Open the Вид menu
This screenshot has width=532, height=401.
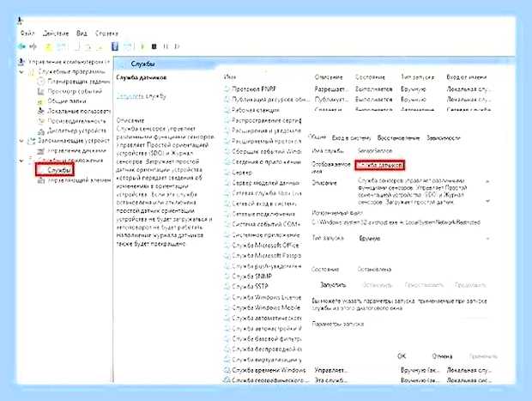[82, 33]
